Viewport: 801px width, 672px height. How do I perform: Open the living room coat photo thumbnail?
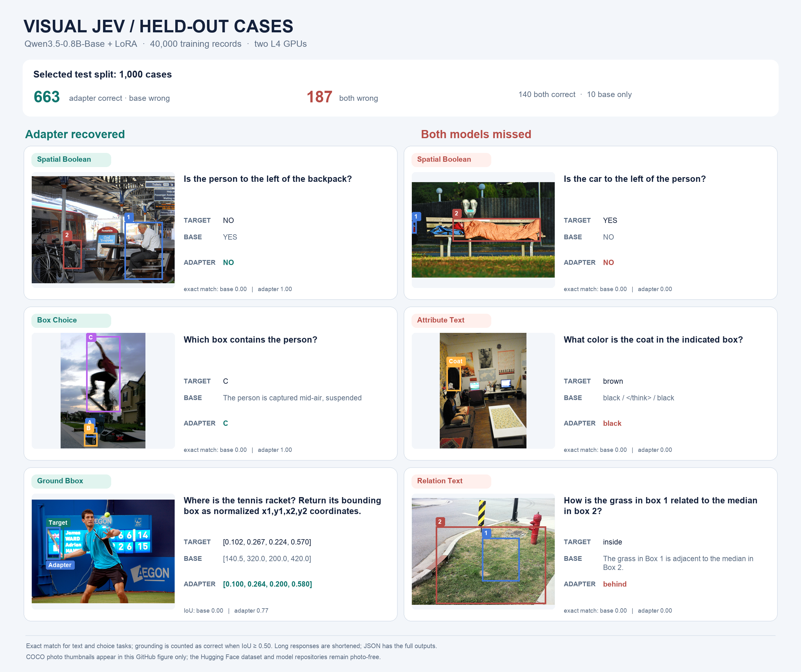[483, 391]
